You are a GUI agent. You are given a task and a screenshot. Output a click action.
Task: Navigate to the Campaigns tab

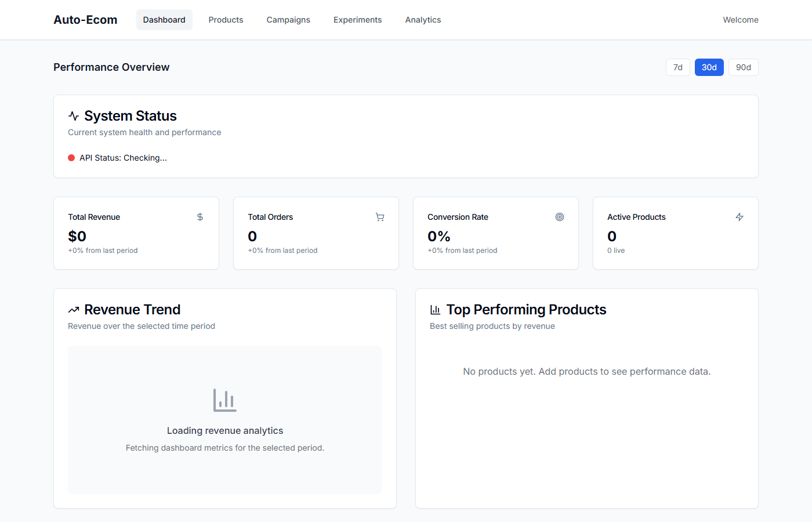click(x=288, y=19)
